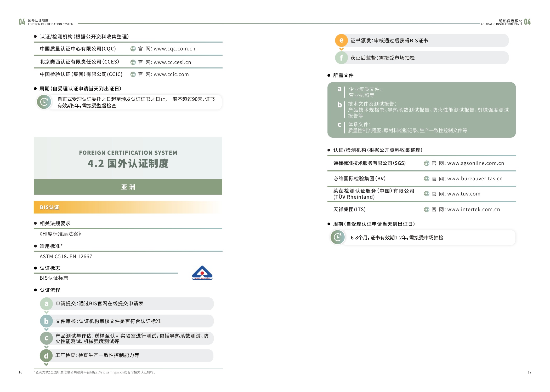550x392 pixels.
Task: Open the www.intertek.com.cn website link
Action: pos(473,210)
